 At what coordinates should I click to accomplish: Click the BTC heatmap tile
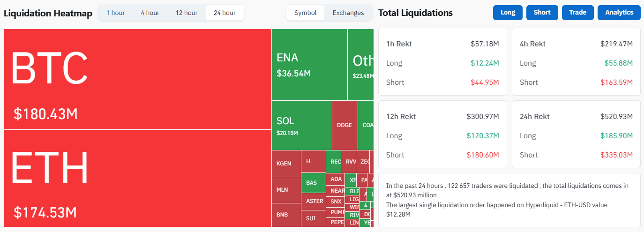click(137, 79)
